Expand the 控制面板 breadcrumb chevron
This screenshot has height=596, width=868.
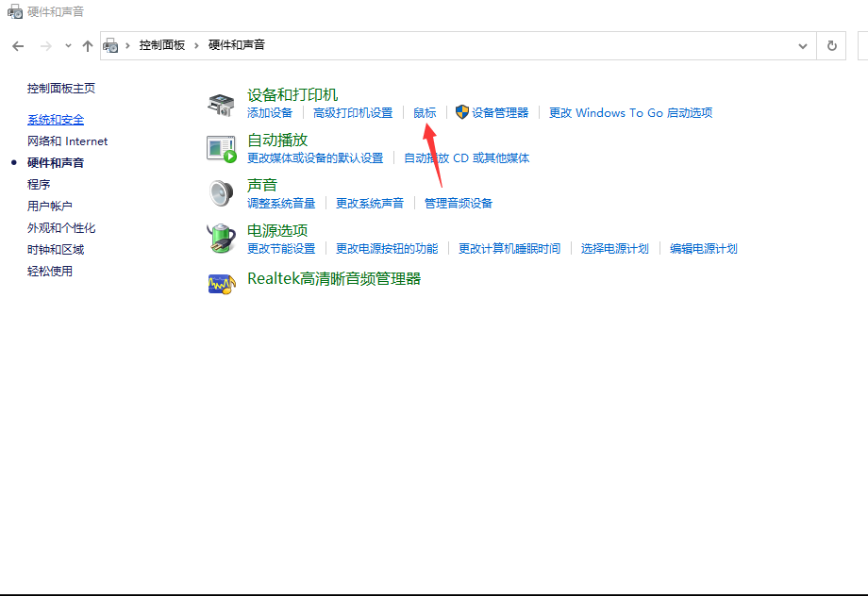(x=197, y=45)
